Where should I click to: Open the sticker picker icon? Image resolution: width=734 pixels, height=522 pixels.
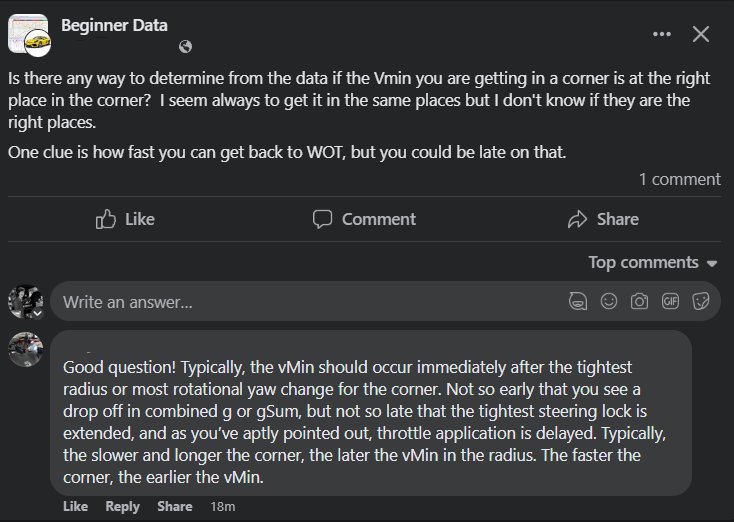pos(701,301)
